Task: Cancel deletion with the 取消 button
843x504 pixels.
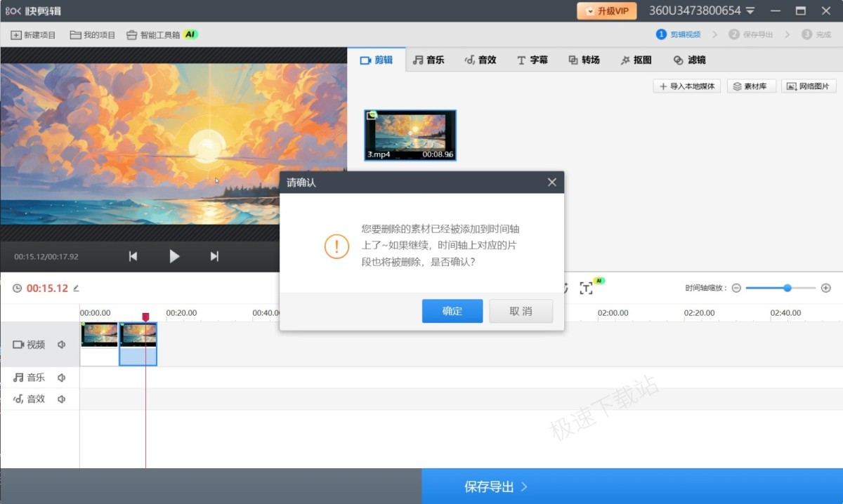Action: coord(521,311)
